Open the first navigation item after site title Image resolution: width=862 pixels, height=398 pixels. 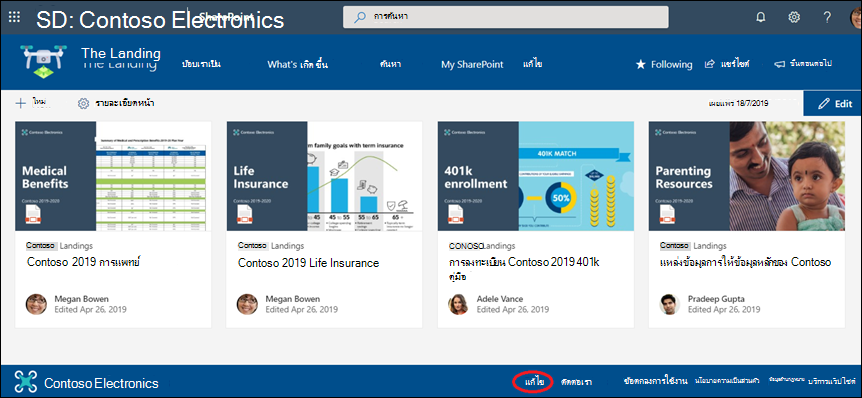201,64
